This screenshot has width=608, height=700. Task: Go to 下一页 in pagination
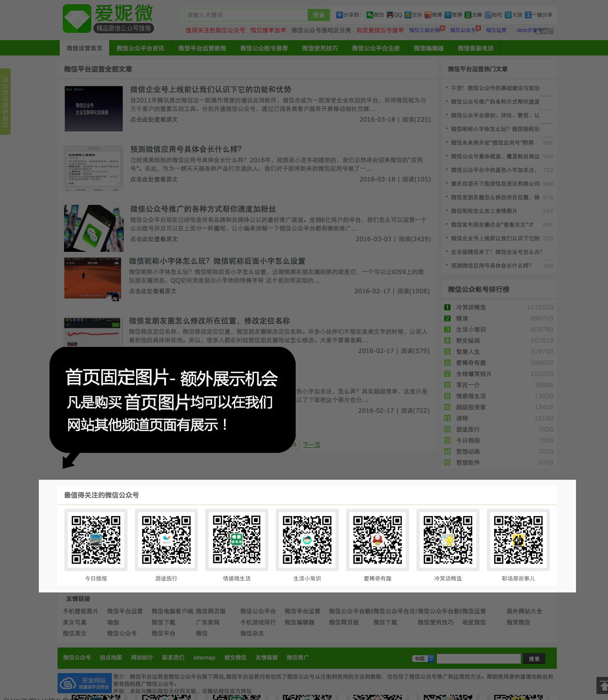(311, 445)
